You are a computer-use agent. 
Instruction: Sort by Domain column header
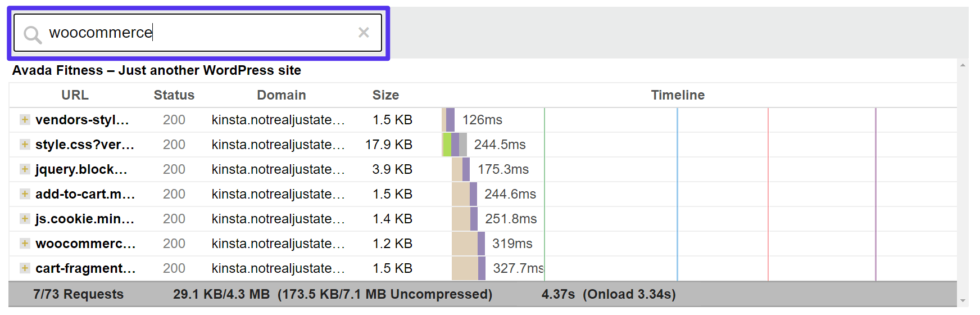[281, 95]
